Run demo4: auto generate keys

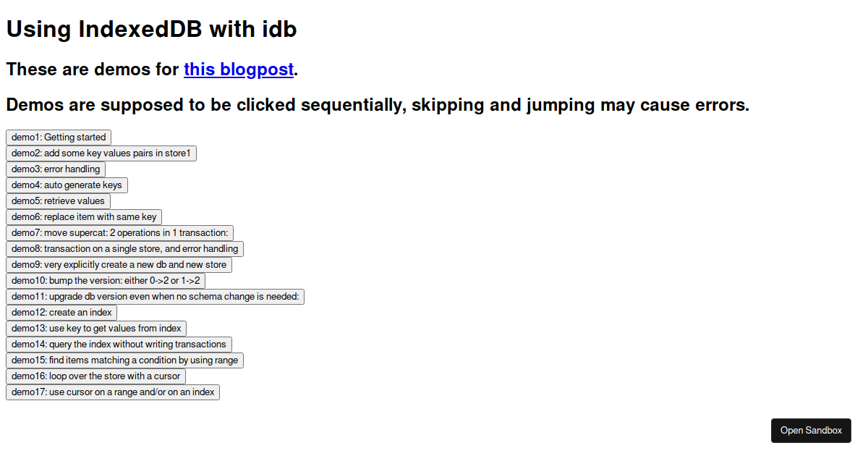67,185
